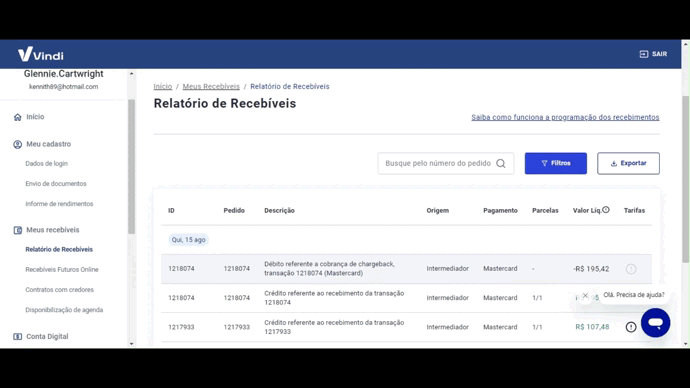
Task: Open Recebíveis Futuros Online
Action: click(x=62, y=270)
